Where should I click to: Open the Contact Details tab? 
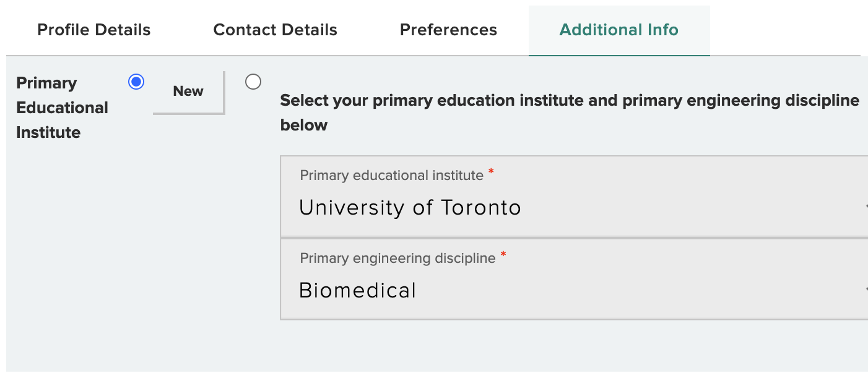(275, 30)
